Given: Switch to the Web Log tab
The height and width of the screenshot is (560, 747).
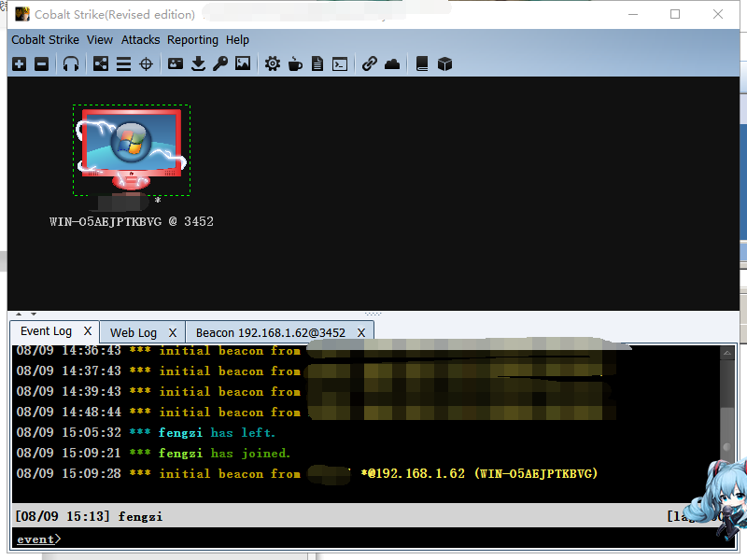Looking at the screenshot, I should click(x=134, y=332).
